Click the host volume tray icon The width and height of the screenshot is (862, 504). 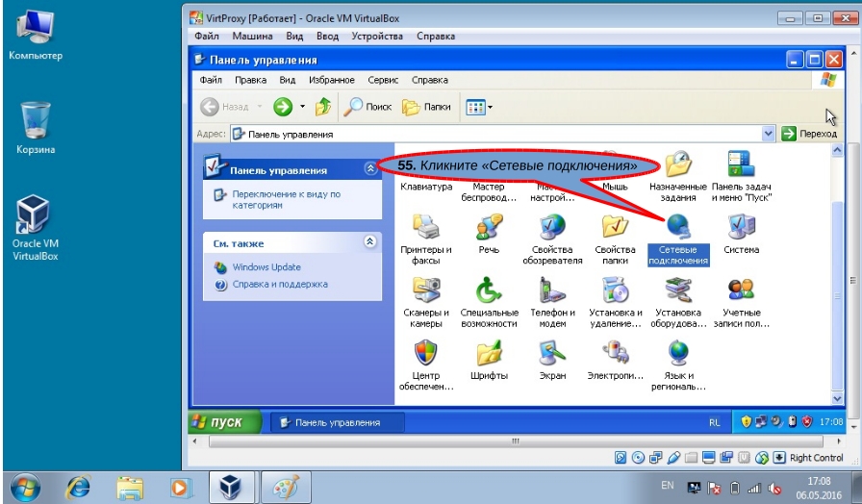774,488
